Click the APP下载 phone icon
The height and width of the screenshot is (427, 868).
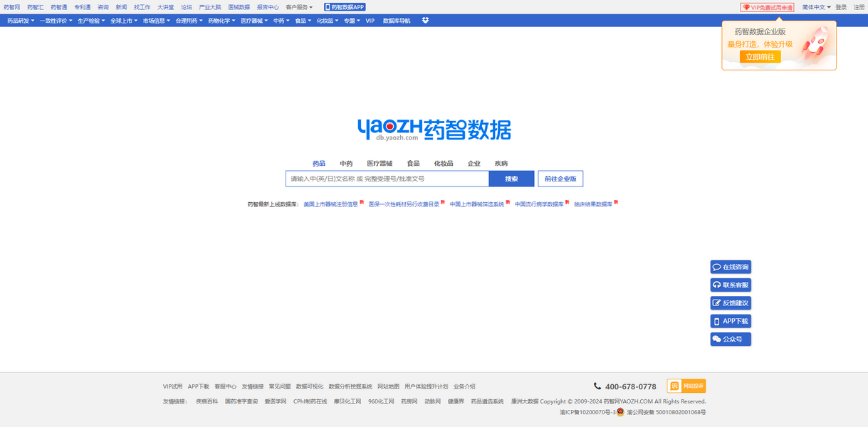coord(716,322)
